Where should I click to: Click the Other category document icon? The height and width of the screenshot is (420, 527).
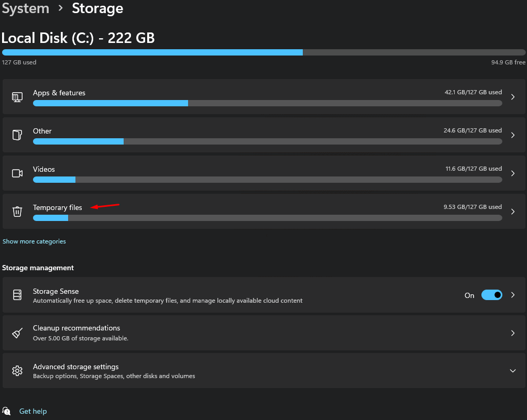tap(17, 135)
